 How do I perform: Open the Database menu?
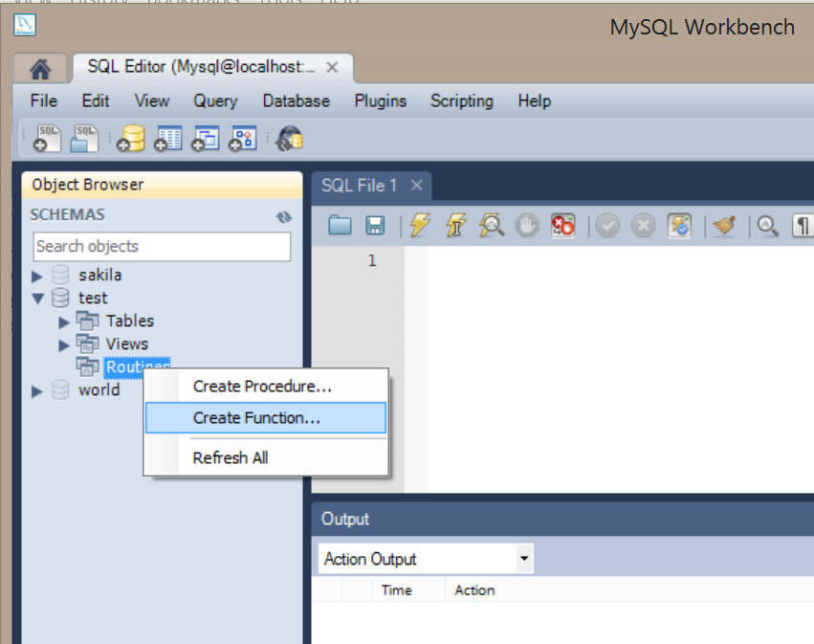click(x=296, y=100)
